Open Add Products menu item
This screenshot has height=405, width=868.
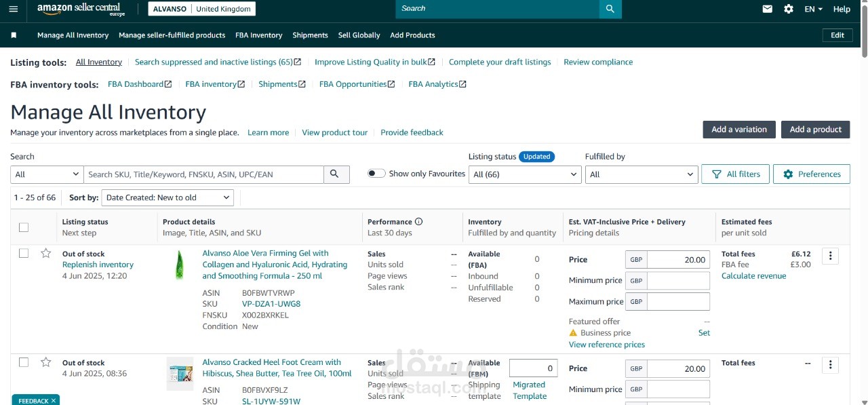[412, 35]
